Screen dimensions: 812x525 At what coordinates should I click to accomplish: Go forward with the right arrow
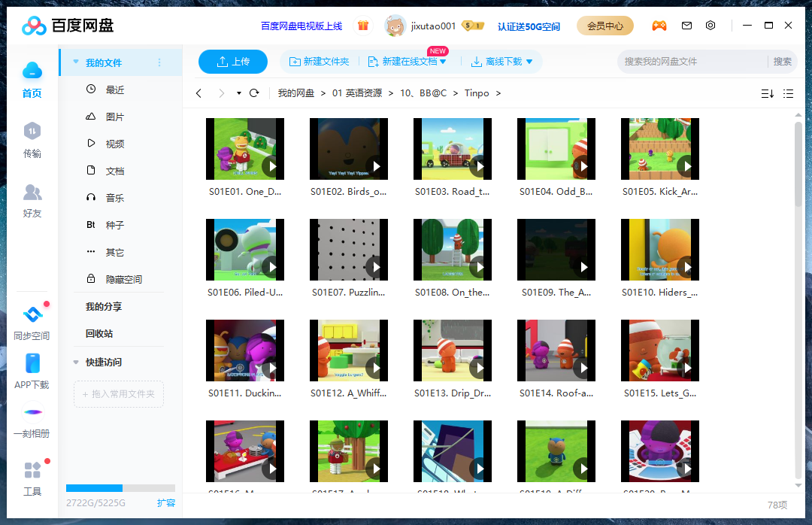point(222,93)
